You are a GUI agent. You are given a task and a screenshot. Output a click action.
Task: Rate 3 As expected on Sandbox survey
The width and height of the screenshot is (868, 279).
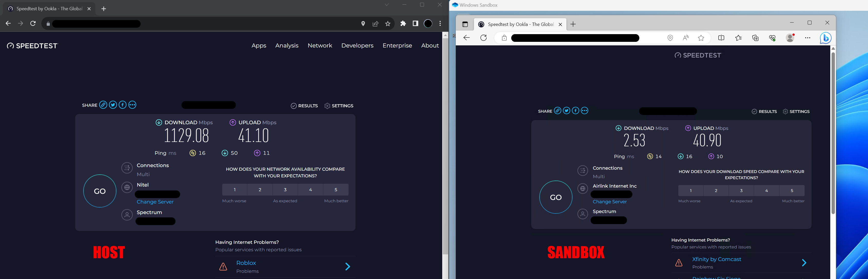(741, 190)
